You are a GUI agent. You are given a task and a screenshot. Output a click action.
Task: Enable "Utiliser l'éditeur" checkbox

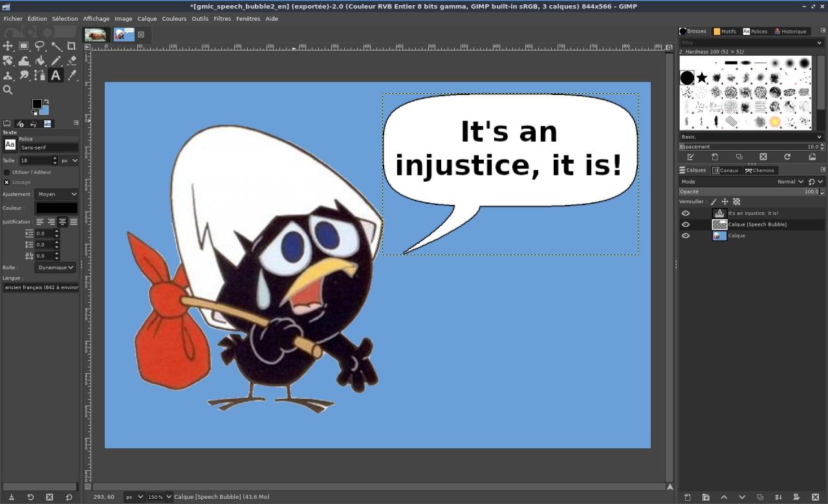[7, 172]
